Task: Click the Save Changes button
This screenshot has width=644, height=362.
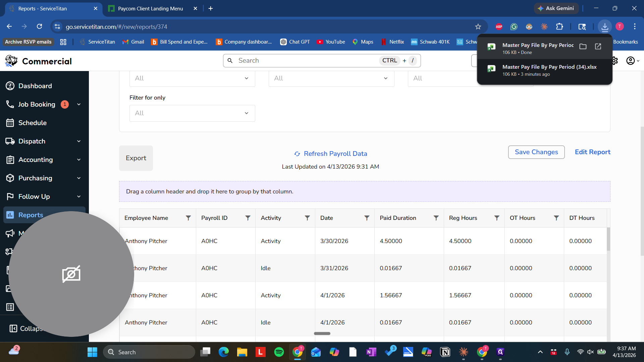Action: pyautogui.click(x=536, y=152)
